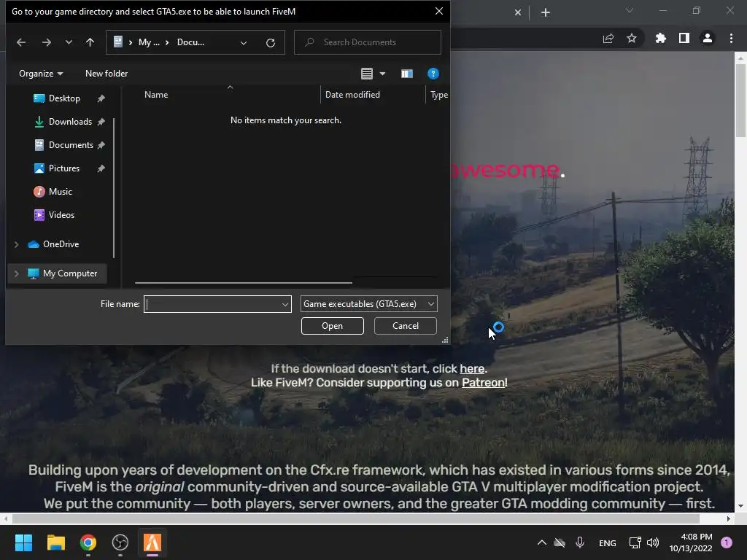Open Chrome profile menu
The width and height of the screenshot is (747, 560).
pos(708,38)
